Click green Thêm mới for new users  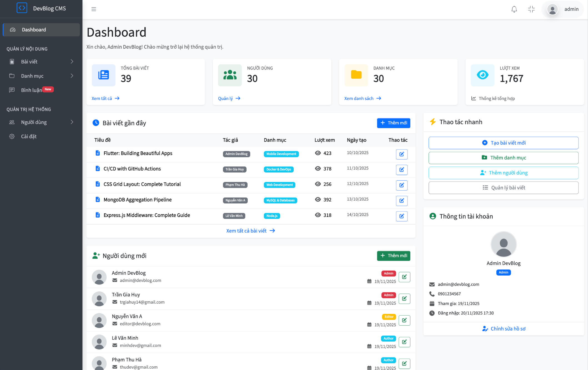(x=394, y=256)
